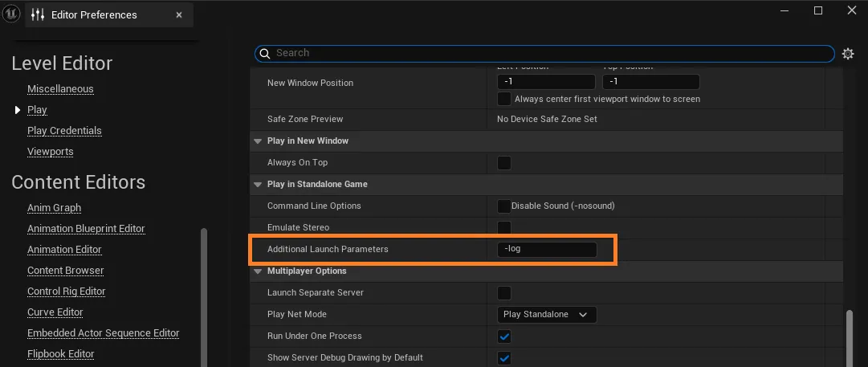The height and width of the screenshot is (367, 868).
Task: Open the Play Credentials settings page
Action: tap(64, 131)
